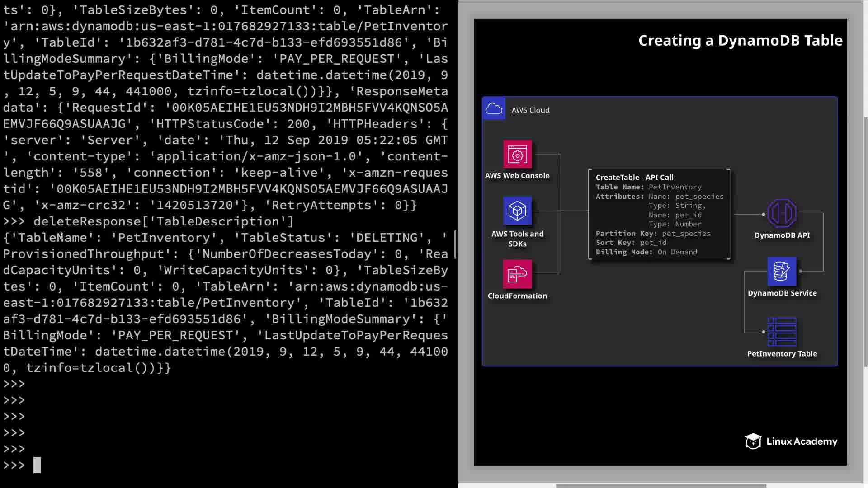Click the PetInventory Table icon
The width and height of the screenshot is (868, 488).
pos(782,332)
